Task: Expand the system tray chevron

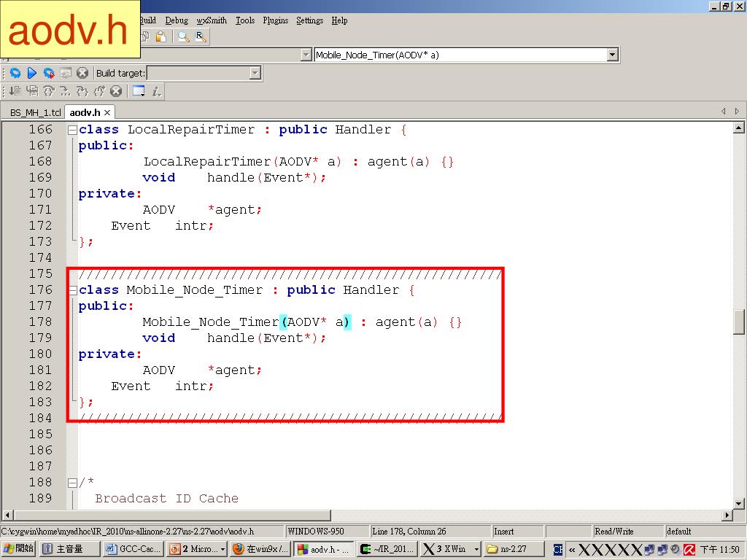Action: 572,550
